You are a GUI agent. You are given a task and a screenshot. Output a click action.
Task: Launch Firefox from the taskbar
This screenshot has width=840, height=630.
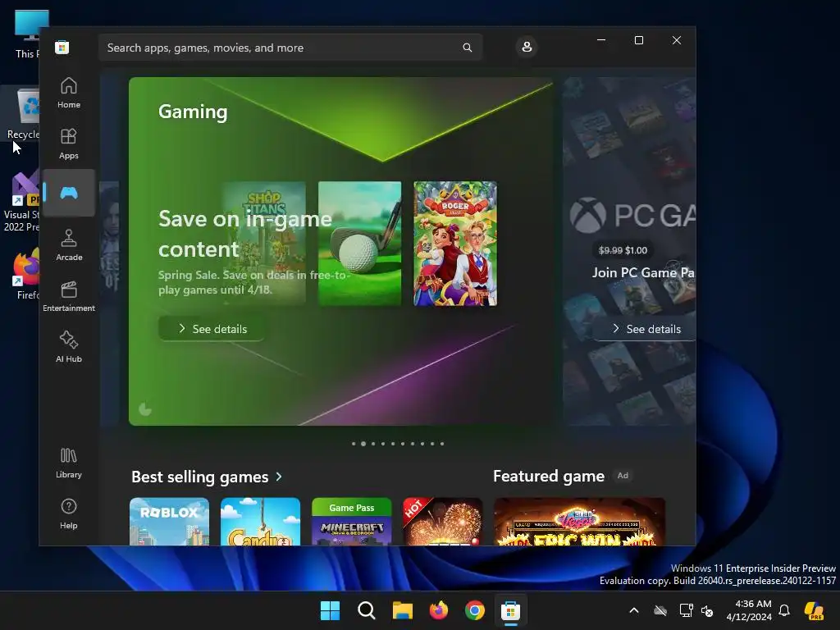coord(439,610)
